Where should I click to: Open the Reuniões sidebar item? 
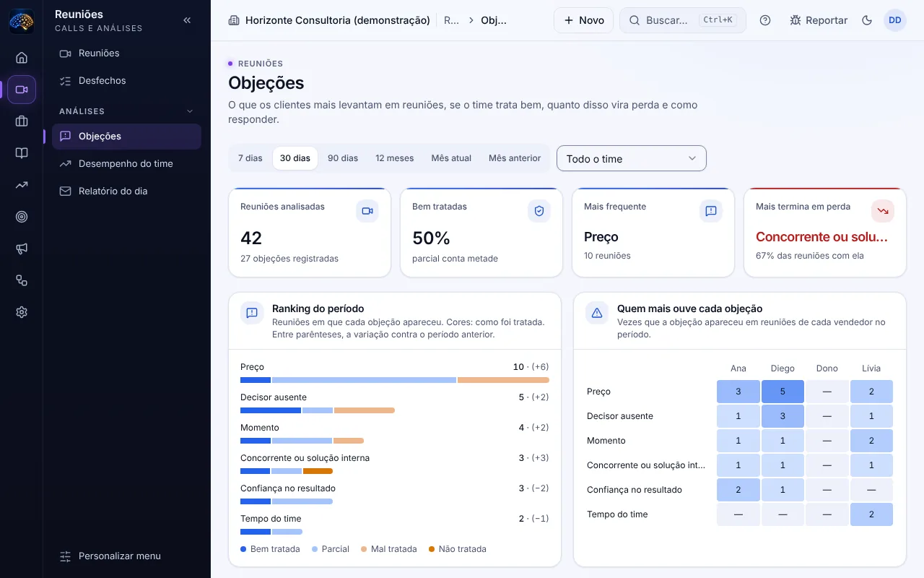pyautogui.click(x=126, y=53)
